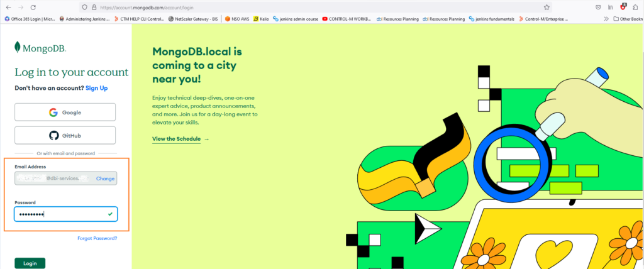The height and width of the screenshot is (269, 644).
Task: Show more bookmarks via the chevron overflow
Action: (x=606, y=19)
